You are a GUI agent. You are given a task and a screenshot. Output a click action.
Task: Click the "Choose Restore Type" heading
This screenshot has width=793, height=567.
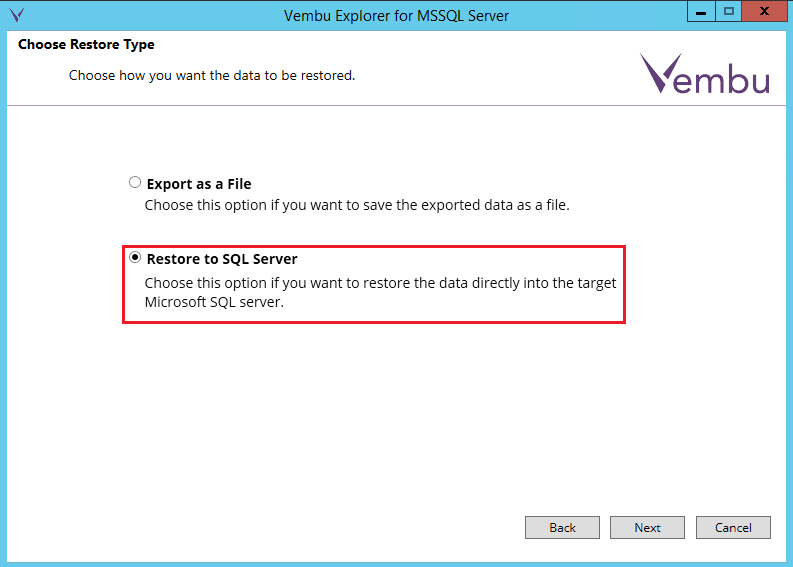click(86, 45)
